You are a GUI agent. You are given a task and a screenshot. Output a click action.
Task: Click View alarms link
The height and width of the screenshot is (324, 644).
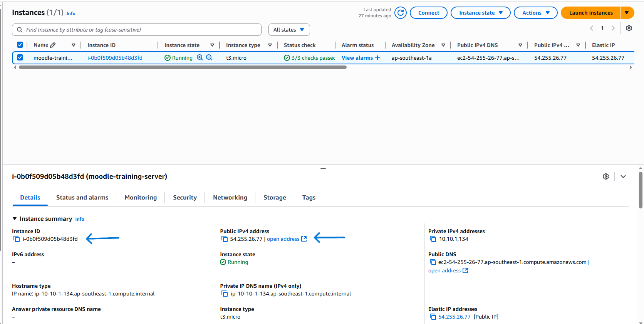coord(357,58)
